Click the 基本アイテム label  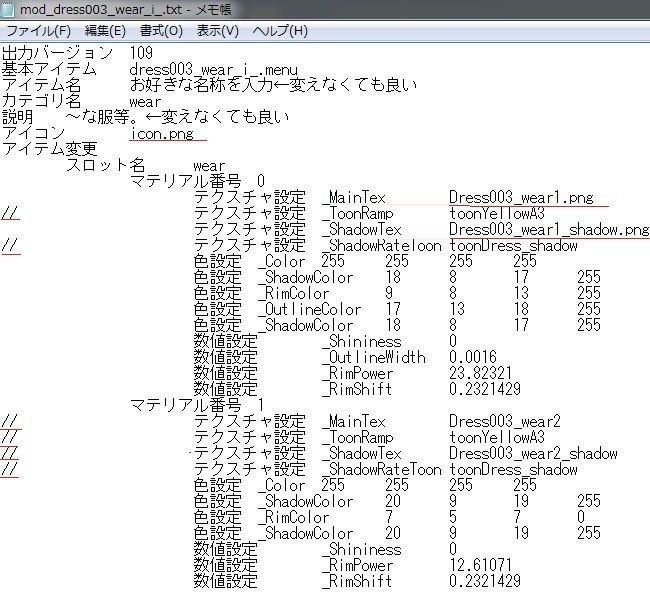[49, 69]
